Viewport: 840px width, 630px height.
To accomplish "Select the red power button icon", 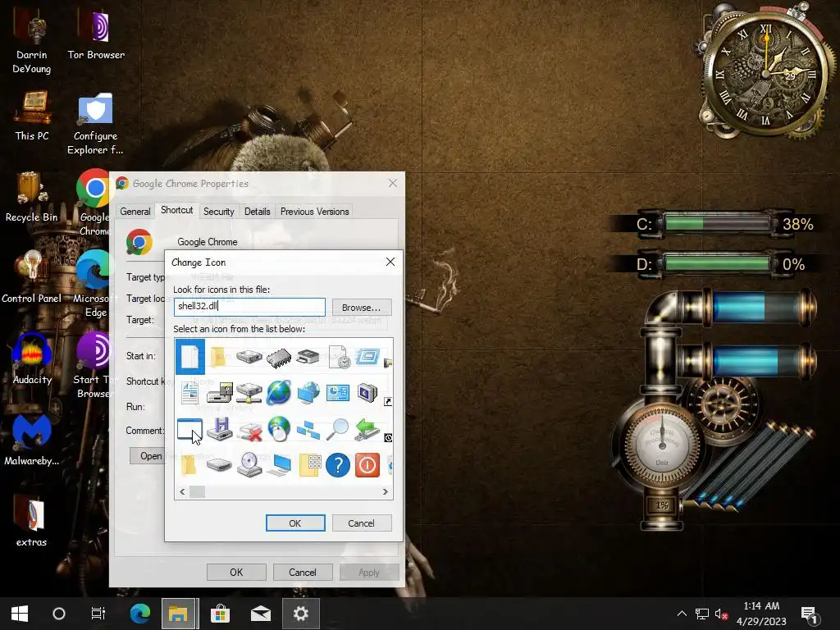I will pyautogui.click(x=367, y=465).
